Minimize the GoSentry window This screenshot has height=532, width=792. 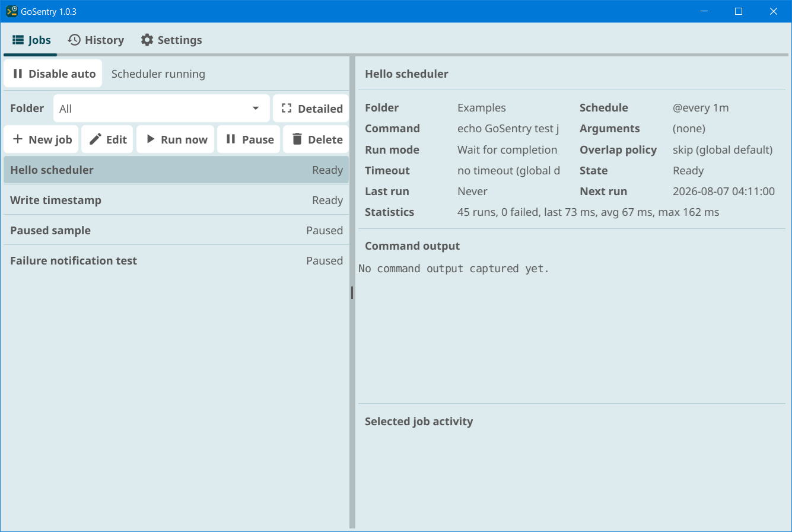tap(704, 11)
